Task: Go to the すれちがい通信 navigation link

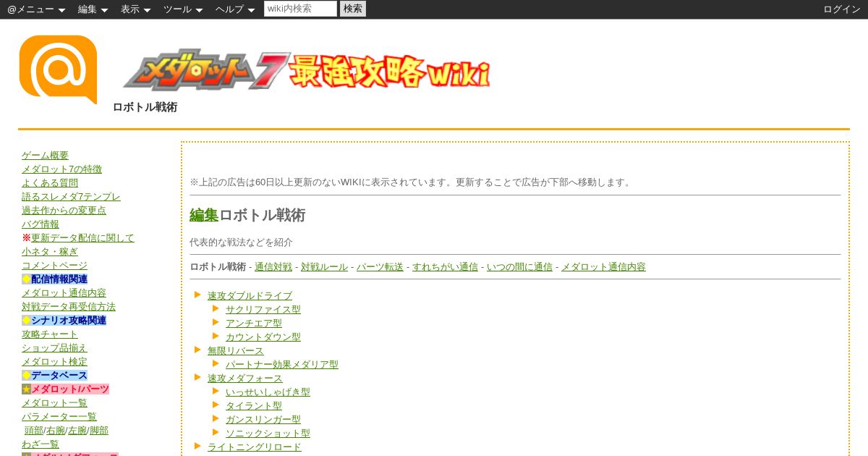Action: point(445,267)
